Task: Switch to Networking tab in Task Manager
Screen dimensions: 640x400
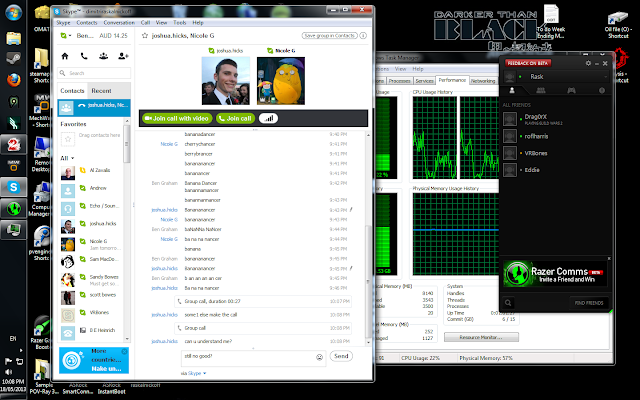Action: 483,81
